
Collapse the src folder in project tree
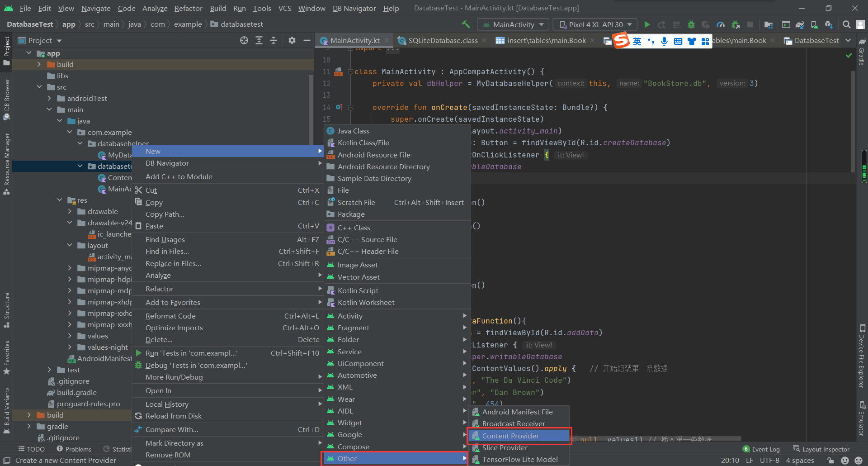point(39,87)
